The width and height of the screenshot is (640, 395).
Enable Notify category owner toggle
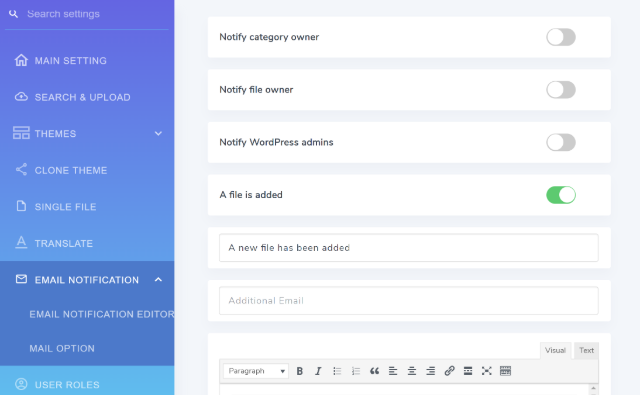pos(561,37)
